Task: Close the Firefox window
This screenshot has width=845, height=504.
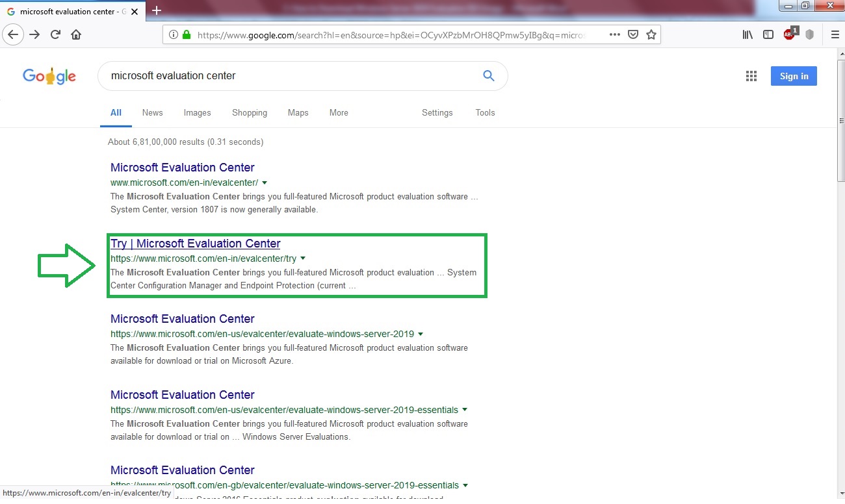Action: [x=829, y=6]
